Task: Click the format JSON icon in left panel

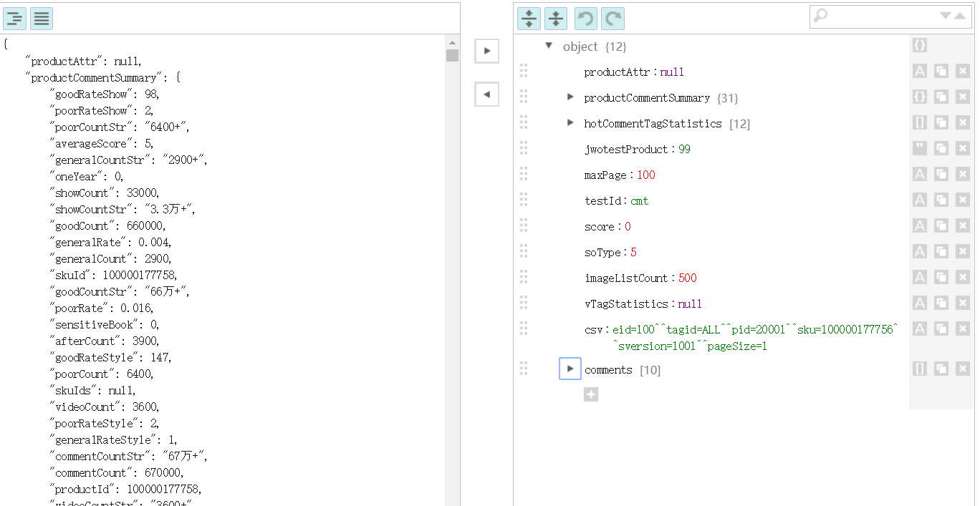Action: 15,18
